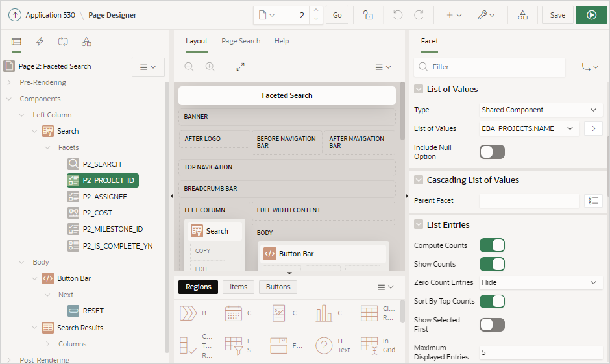Toggle Compute Counts switch

tap(492, 245)
